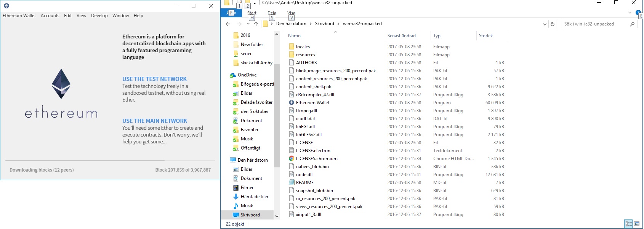Click USE THE MAIN NETWORK link

click(155, 121)
